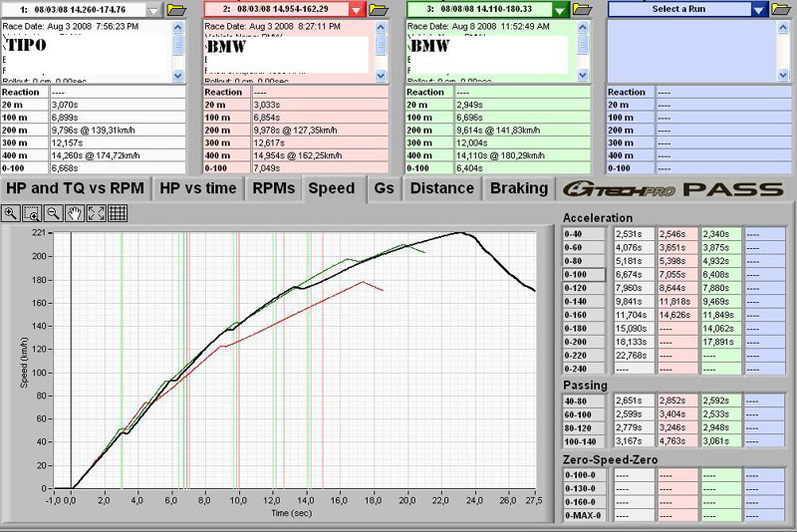Toggle the graph grid lines icon
Viewport: 797px width, 532px height.
[118, 213]
